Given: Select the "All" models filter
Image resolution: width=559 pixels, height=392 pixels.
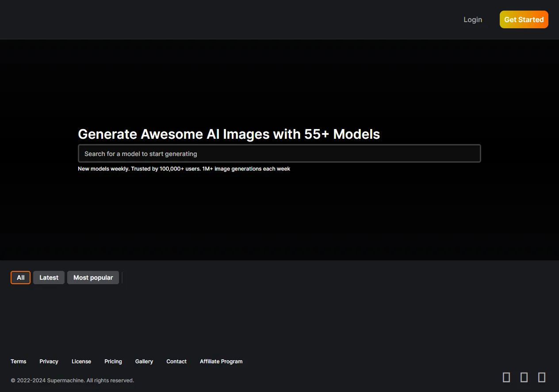Looking at the screenshot, I should [x=20, y=278].
